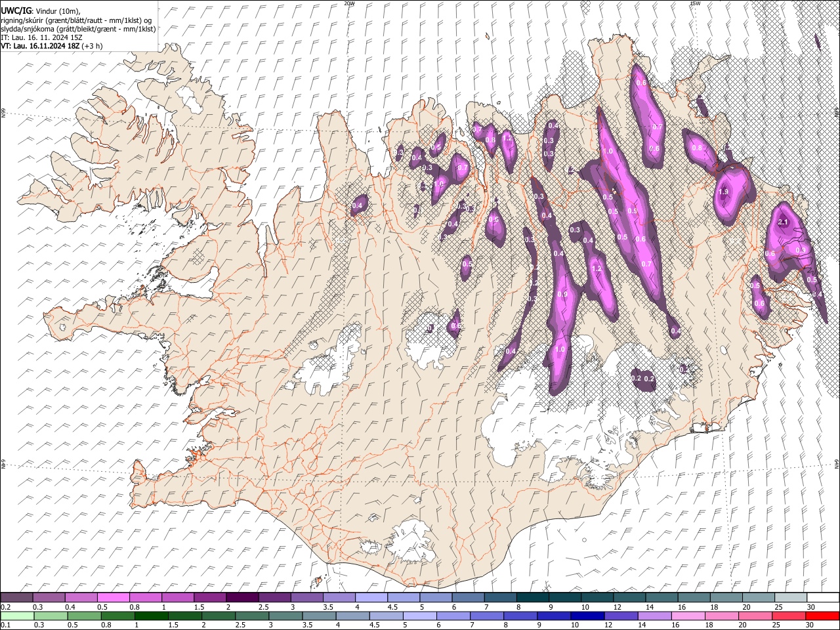Image resolution: width=840 pixels, height=630 pixels.
Task: Click the dark mauve 0.2 swatch, top legend row
Action: (17, 597)
